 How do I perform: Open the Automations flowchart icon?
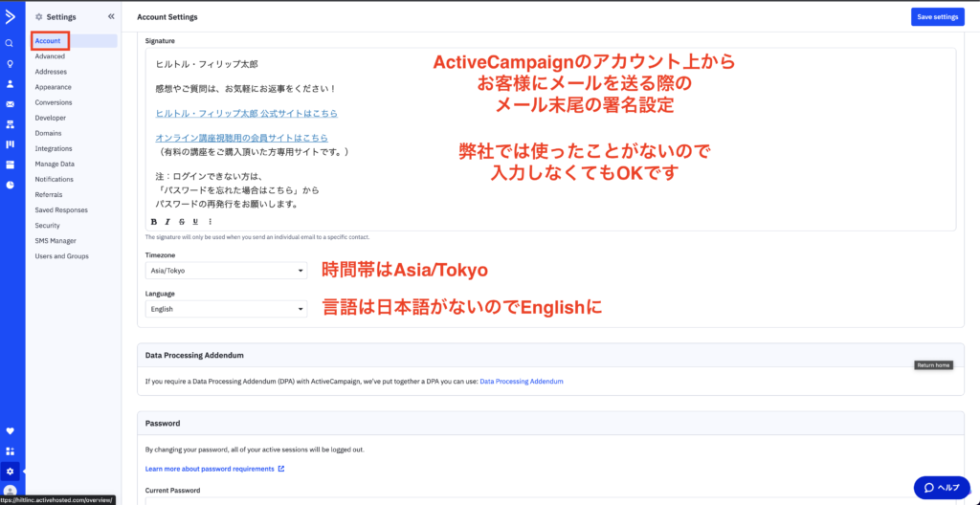pos(10,124)
